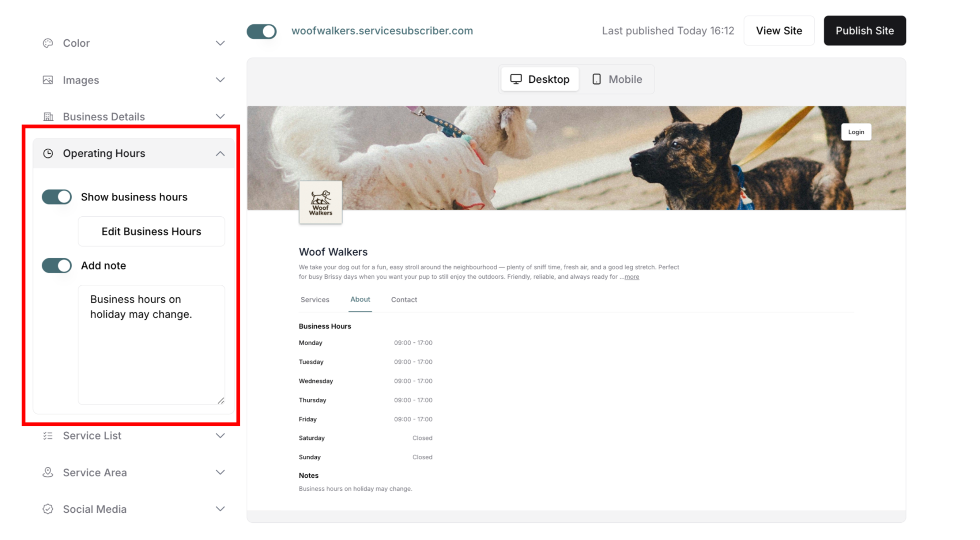Open the woofwalkers.servicesubscriber.com link
980x540 pixels.
pyautogui.click(x=382, y=31)
